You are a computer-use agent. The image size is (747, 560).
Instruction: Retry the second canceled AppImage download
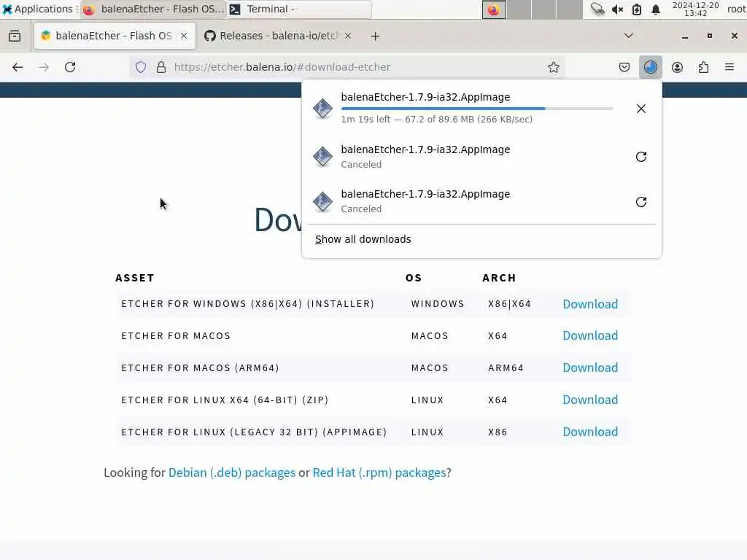click(x=640, y=201)
